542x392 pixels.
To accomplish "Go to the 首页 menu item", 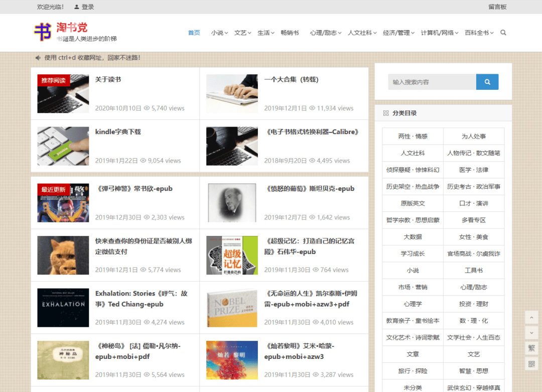I will click(194, 33).
